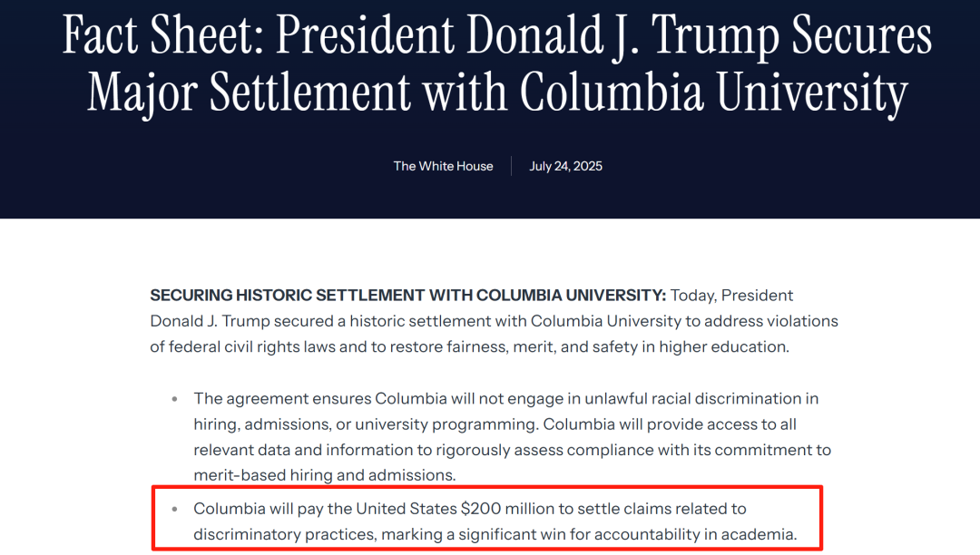
Task: Open The White House author link
Action: pos(443,166)
